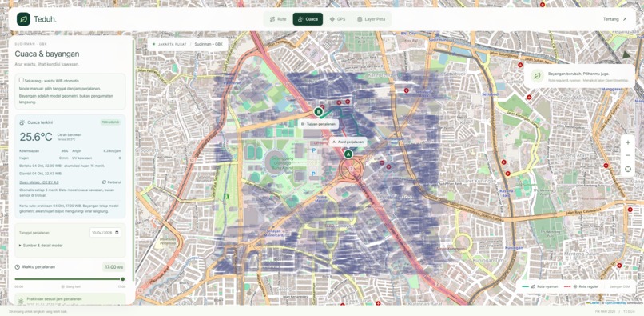Click the TERHUBUNG status badge
Screen dimensions: 644x316
pyautogui.click(x=110, y=122)
